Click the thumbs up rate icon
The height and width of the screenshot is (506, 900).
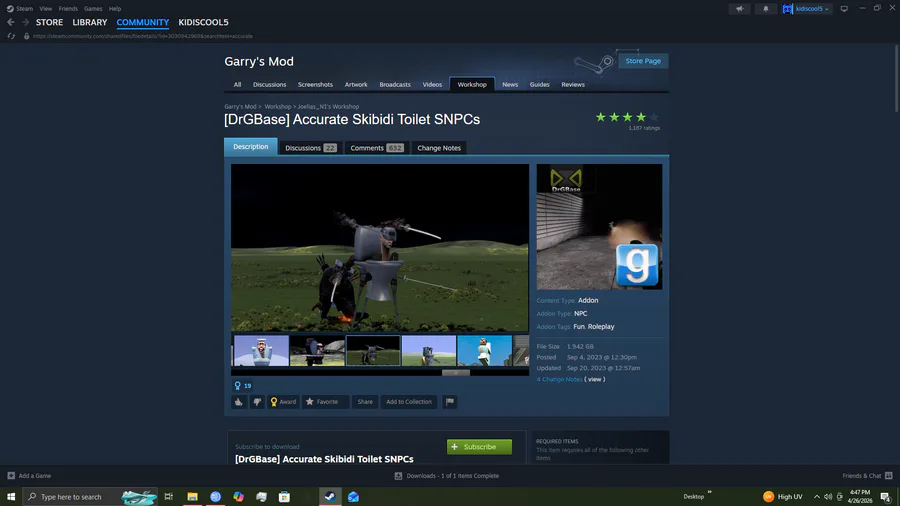(x=239, y=402)
